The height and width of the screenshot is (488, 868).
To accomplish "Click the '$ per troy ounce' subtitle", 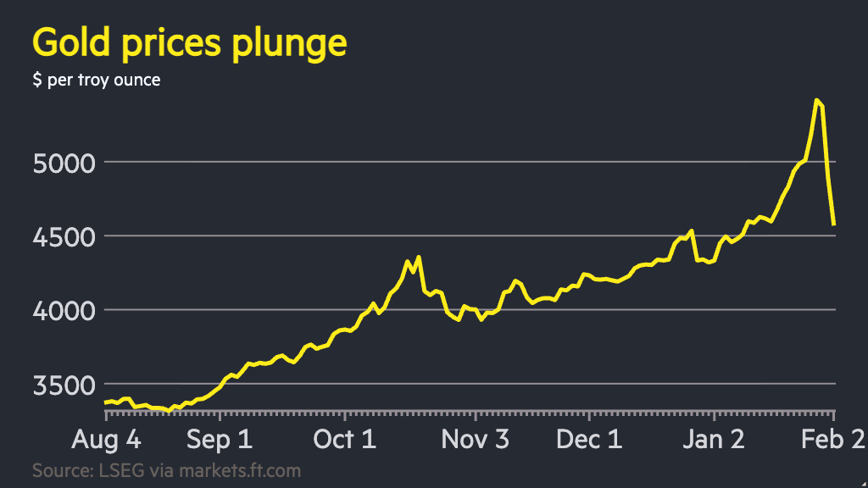I will point(97,80).
